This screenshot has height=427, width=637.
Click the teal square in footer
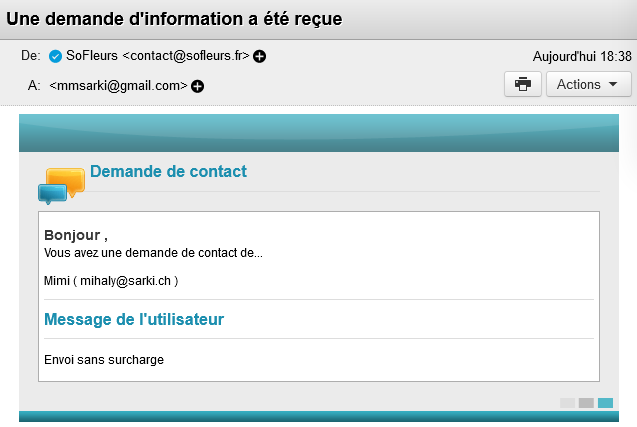(605, 402)
